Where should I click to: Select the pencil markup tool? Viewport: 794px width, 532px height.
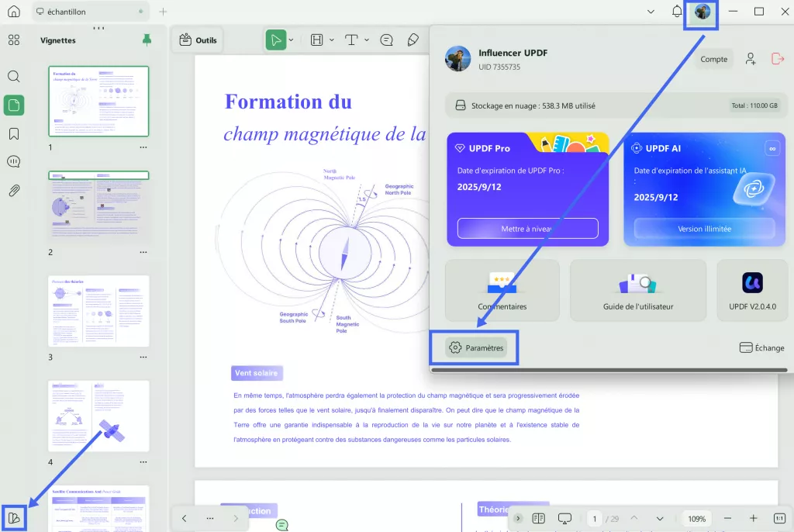point(413,40)
